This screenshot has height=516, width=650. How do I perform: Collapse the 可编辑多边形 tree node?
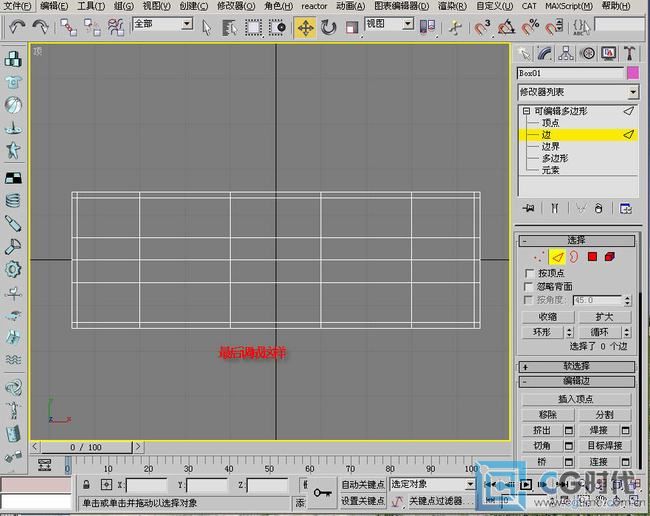[x=526, y=111]
